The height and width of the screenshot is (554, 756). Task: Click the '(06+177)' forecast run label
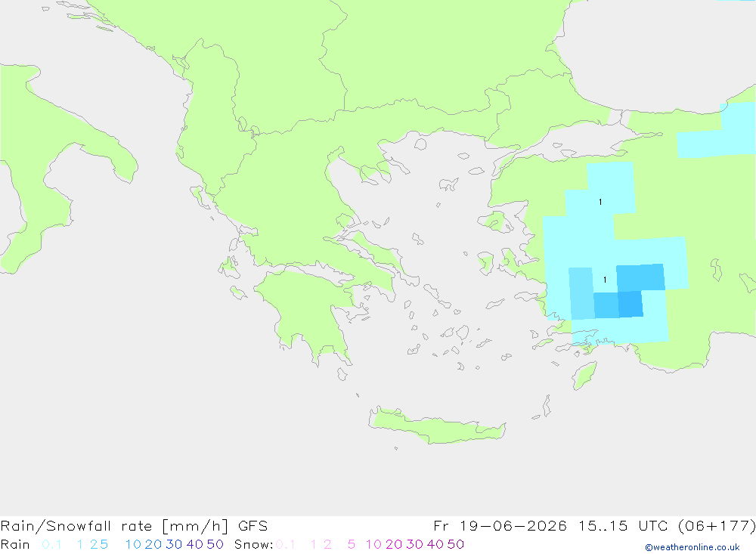[x=717, y=525]
